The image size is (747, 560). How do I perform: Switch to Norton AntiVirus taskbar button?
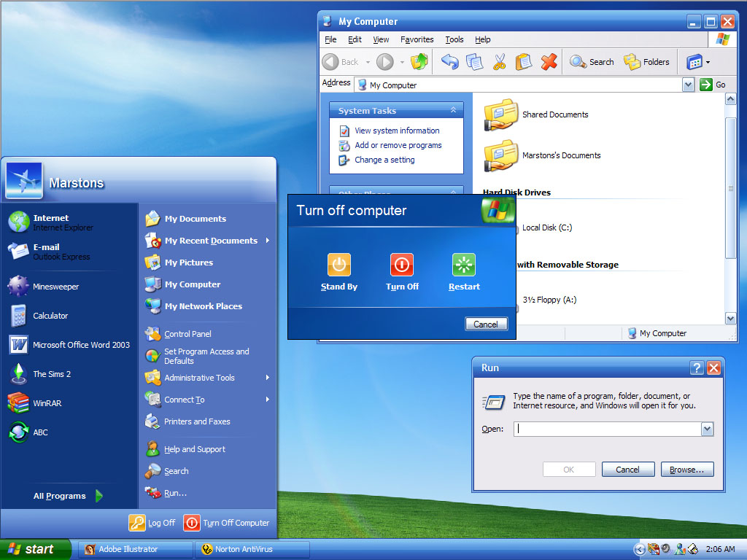pyautogui.click(x=252, y=549)
